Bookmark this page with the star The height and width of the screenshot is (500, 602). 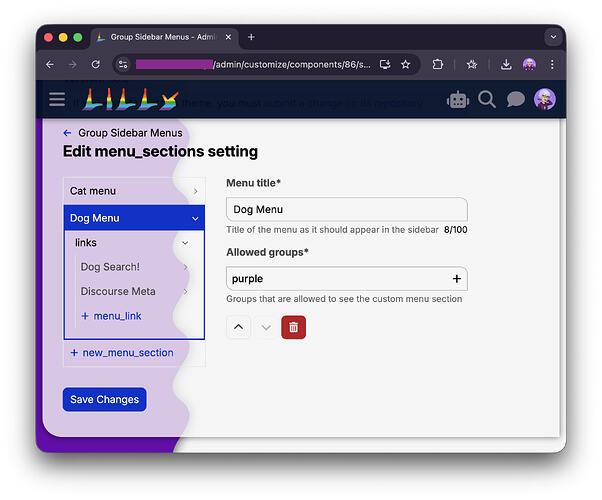point(405,65)
